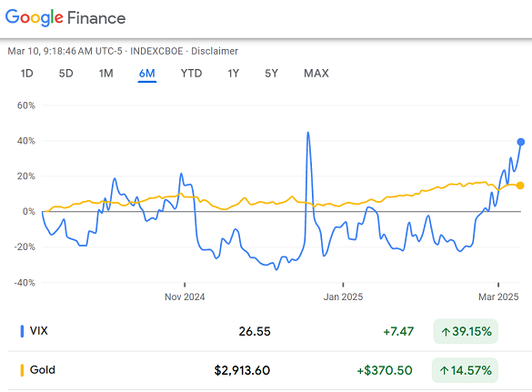Image resolution: width=532 pixels, height=392 pixels.
Task: Switch to the 5Y range tab
Action: coord(271,74)
